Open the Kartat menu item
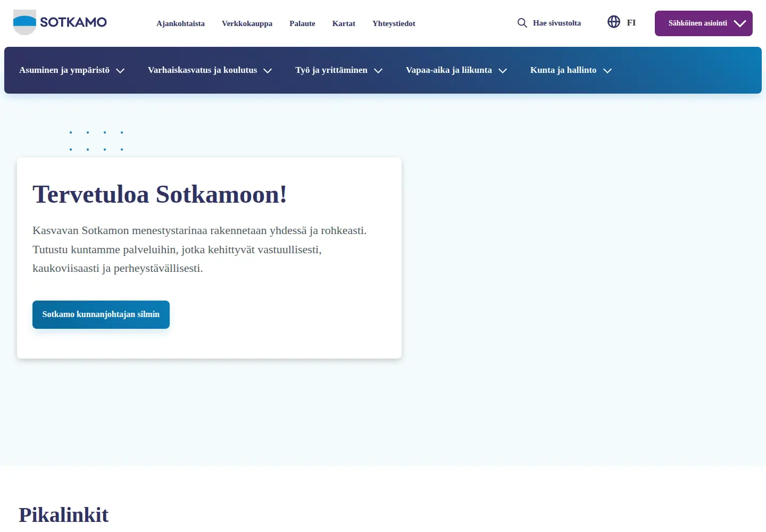This screenshot has height=532, width=766. (344, 23)
